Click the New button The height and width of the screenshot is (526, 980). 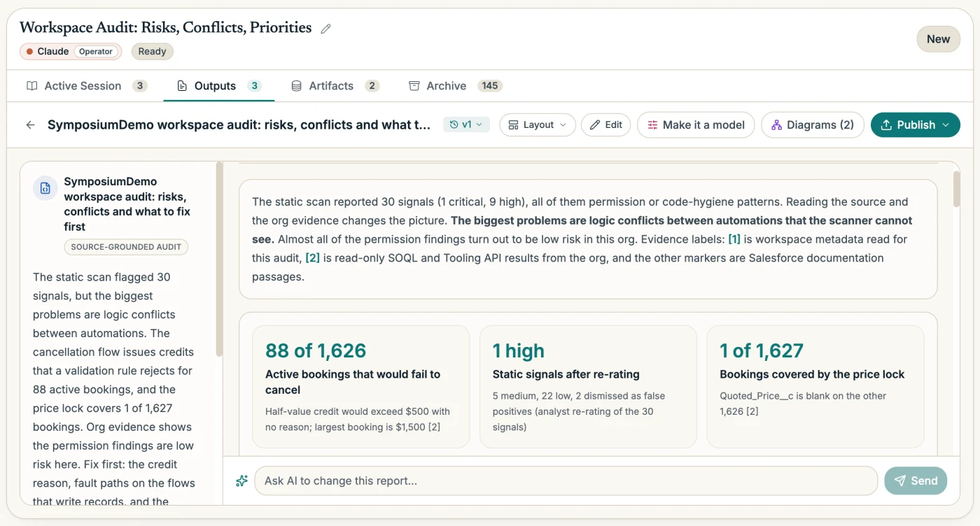coord(938,39)
